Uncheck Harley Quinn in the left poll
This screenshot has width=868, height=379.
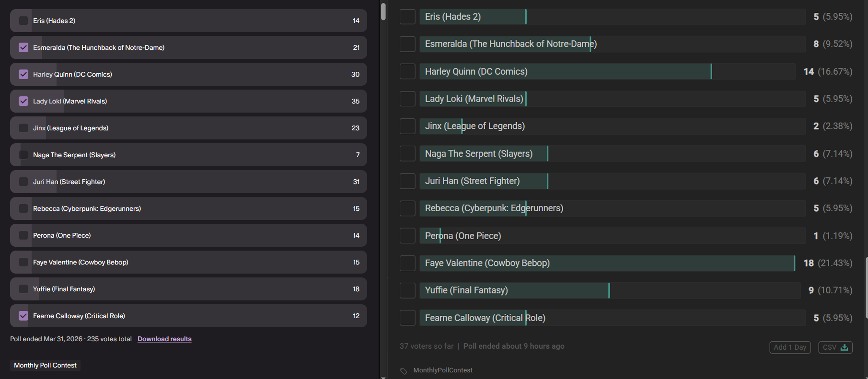point(23,74)
